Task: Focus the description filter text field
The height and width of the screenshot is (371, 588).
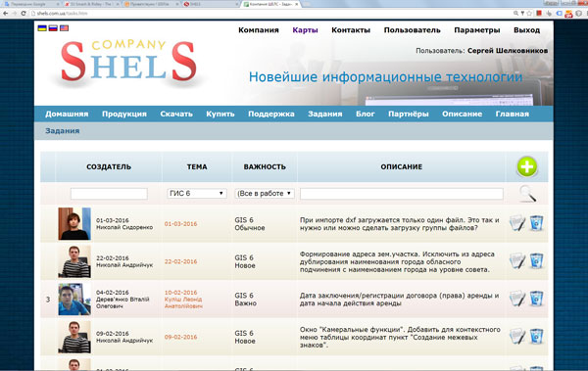Action: [x=401, y=194]
